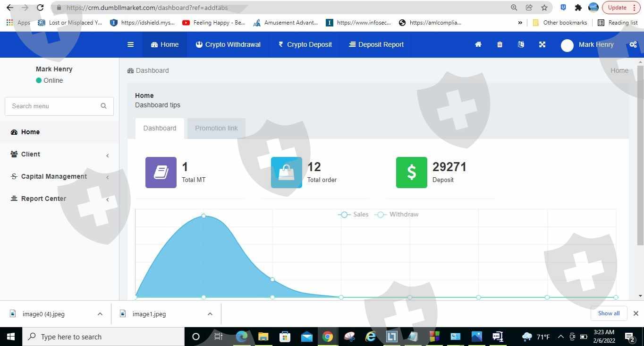Click the home icon in top-right header
The image size is (644, 346).
tap(478, 44)
